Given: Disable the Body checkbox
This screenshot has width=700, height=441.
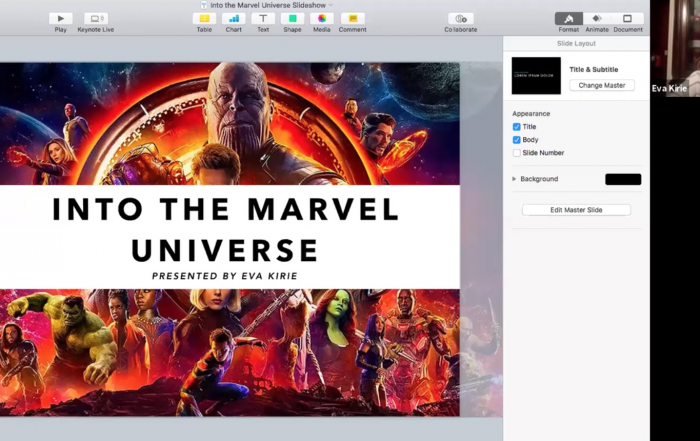Looking at the screenshot, I should tap(517, 140).
